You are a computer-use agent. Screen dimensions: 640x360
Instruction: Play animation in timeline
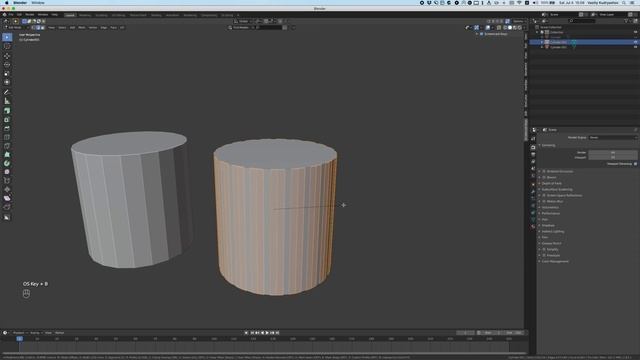[267, 333]
